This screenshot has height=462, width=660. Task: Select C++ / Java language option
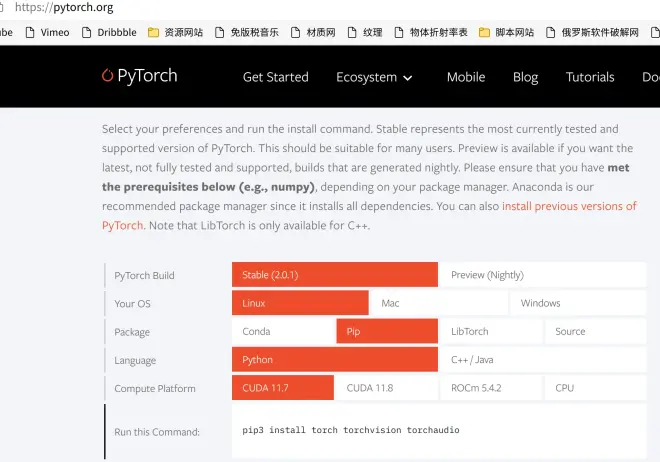point(542,359)
